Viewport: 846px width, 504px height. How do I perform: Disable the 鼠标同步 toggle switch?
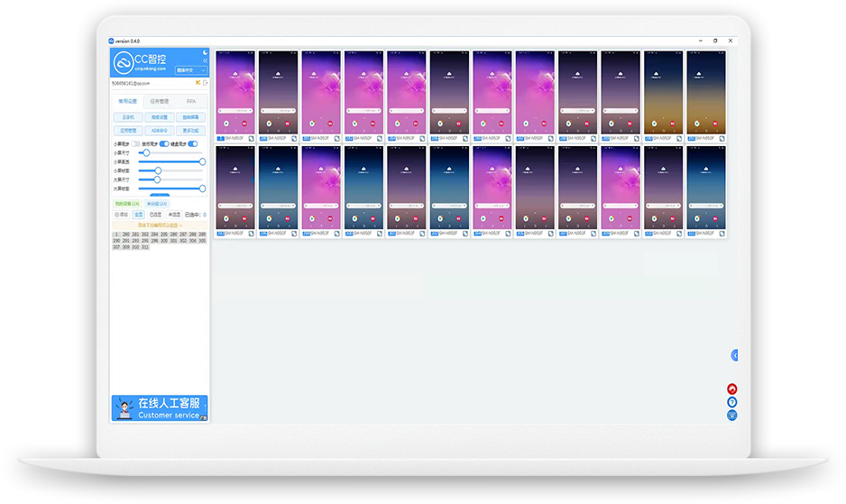point(164,143)
